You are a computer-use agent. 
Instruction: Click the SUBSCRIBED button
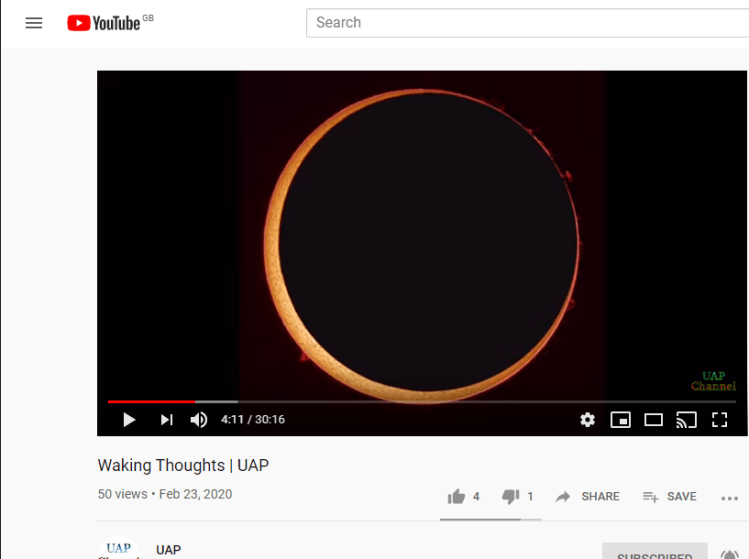(x=654, y=553)
